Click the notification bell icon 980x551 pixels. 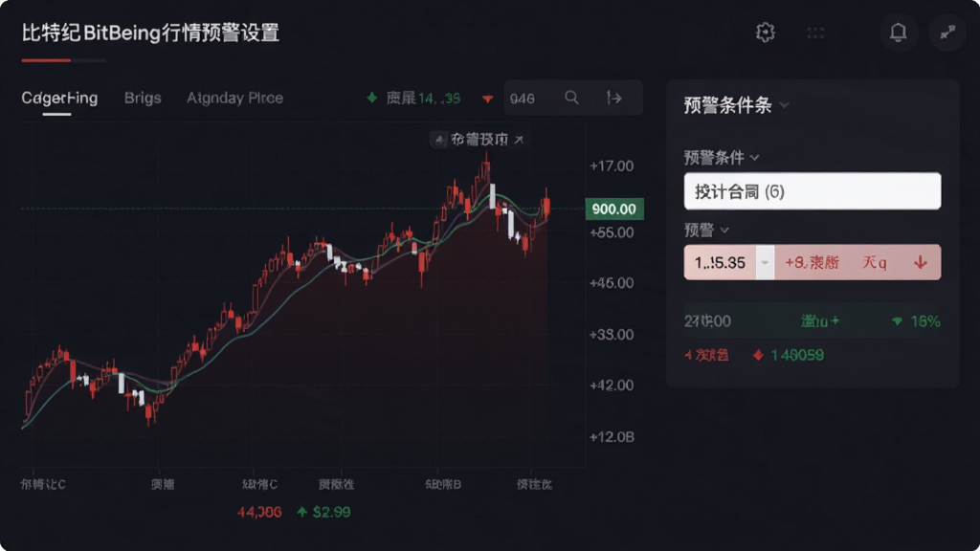(898, 33)
